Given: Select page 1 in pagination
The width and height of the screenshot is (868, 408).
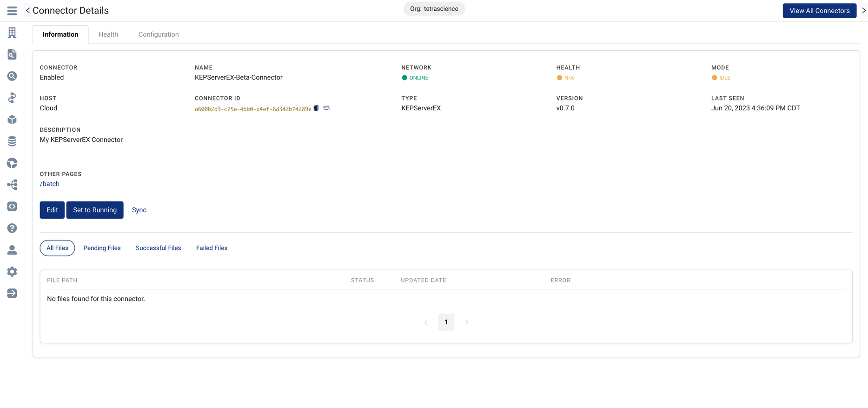Looking at the screenshot, I should 446,322.
